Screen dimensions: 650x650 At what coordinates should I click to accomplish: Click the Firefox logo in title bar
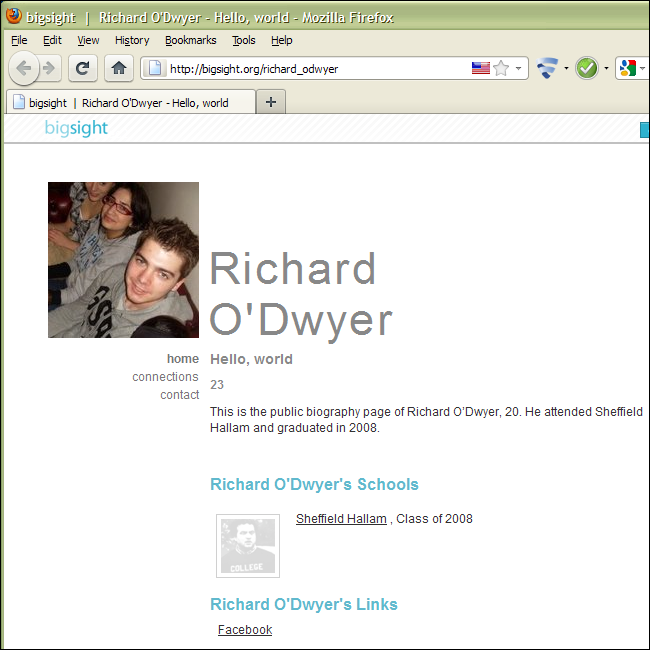pos(14,16)
